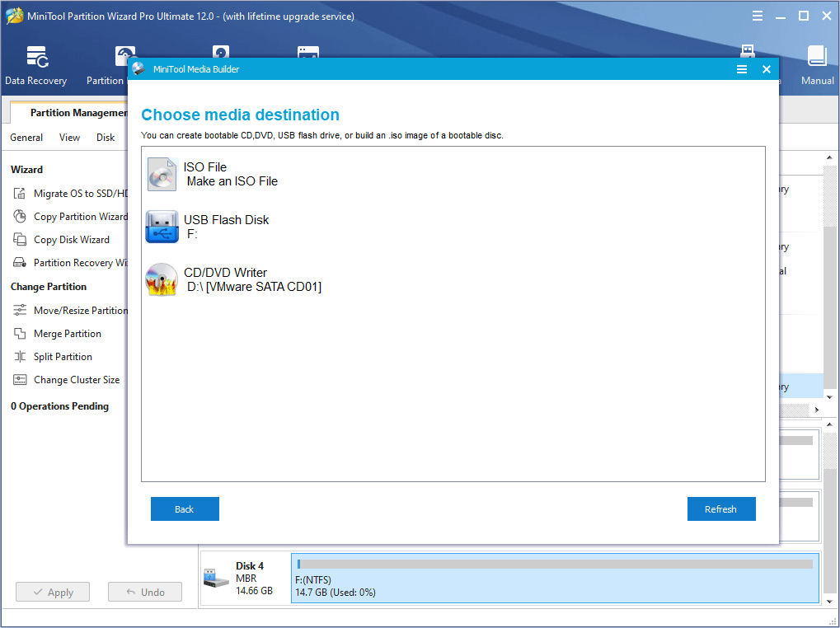Click 'F:' under USB Flash Disk
The height and width of the screenshot is (628, 840).
[x=192, y=234]
